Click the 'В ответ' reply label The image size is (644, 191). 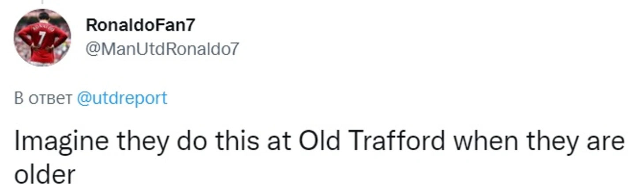coord(43,98)
